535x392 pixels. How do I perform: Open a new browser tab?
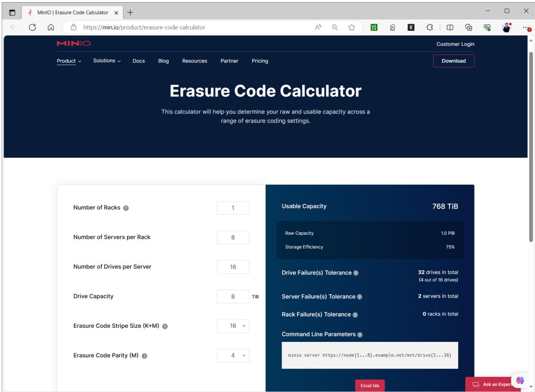click(130, 13)
